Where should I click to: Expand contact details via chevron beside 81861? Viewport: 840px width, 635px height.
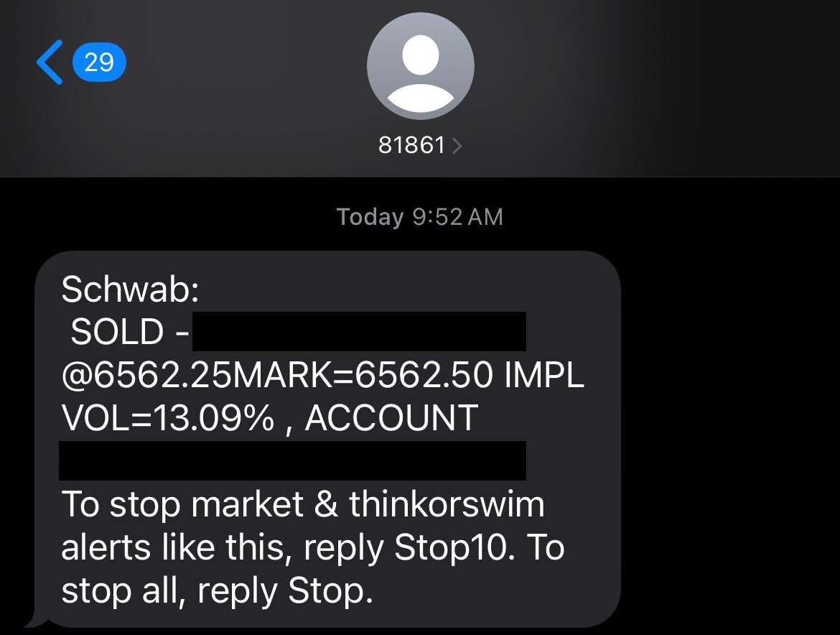457,145
